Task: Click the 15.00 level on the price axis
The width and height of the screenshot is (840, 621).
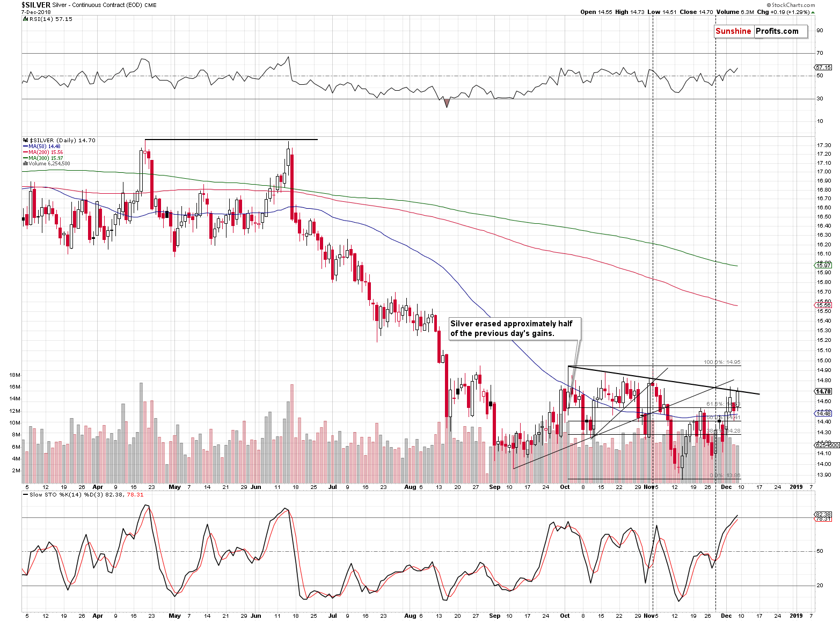Action: [x=824, y=361]
